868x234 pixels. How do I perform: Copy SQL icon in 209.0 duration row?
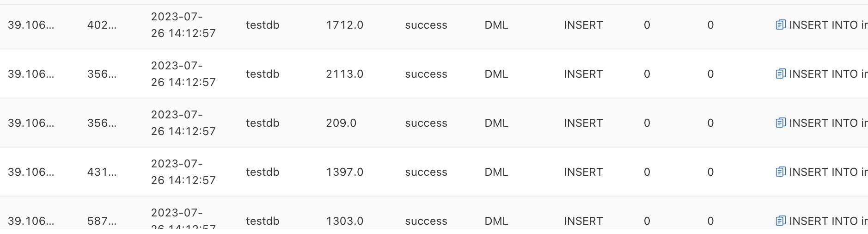[x=781, y=123]
